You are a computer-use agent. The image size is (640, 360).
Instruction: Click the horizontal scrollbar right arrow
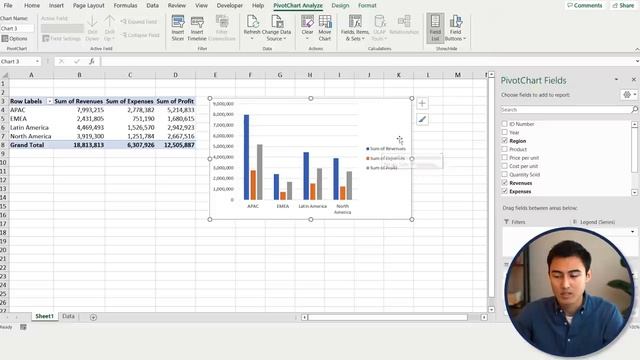pos(484,317)
